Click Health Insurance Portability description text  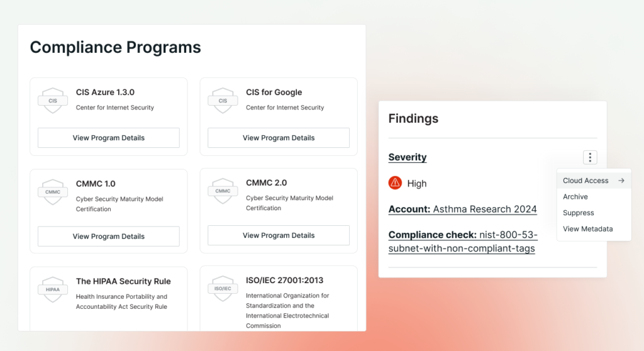(x=121, y=302)
